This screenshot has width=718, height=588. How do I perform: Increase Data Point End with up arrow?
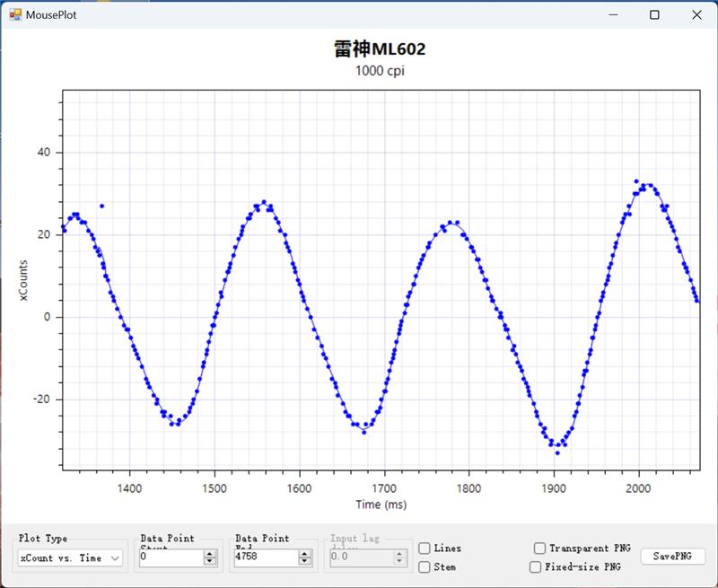coord(305,554)
